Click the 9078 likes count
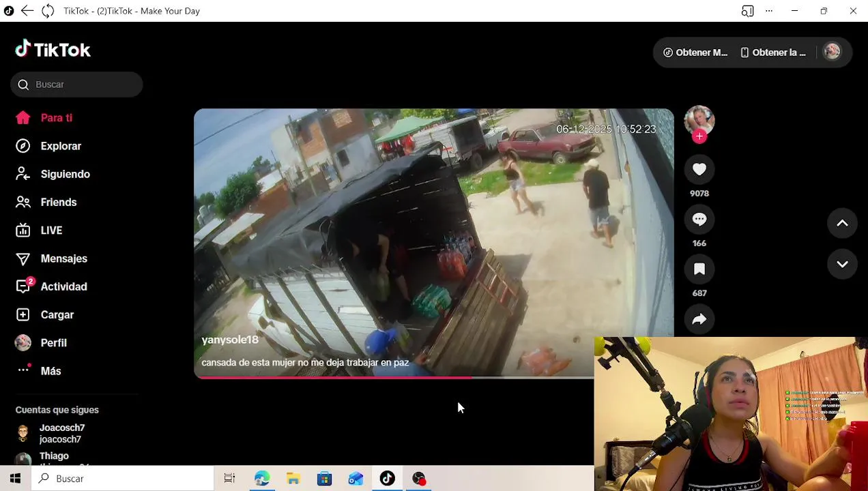The image size is (868, 491). tap(699, 194)
